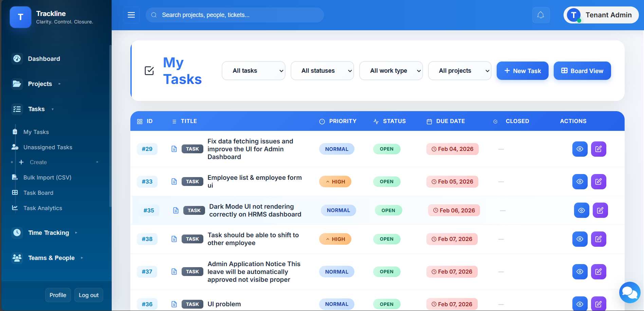Click the search projects input field
Screen dimensions: 644x311
pyautogui.click(x=238, y=15)
